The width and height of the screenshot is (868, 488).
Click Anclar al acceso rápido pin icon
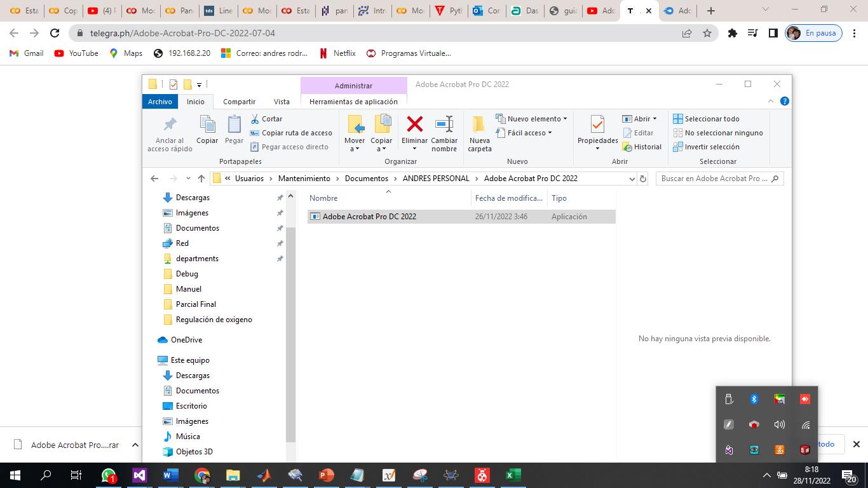170,124
